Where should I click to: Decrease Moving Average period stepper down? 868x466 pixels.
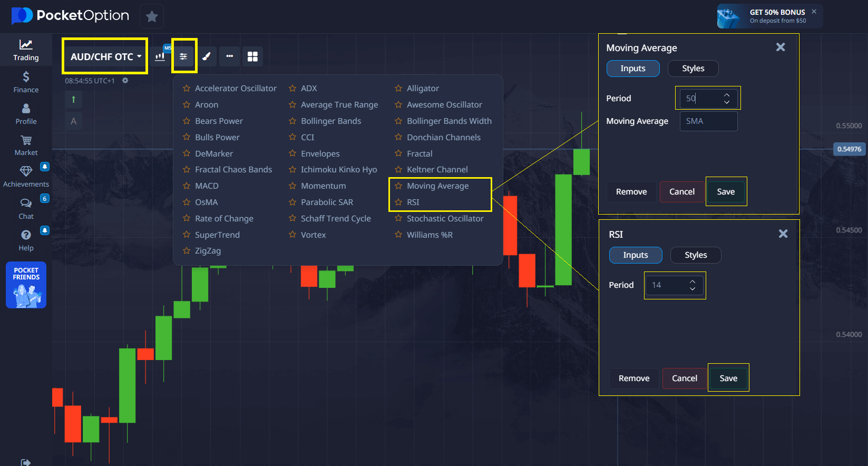click(727, 102)
